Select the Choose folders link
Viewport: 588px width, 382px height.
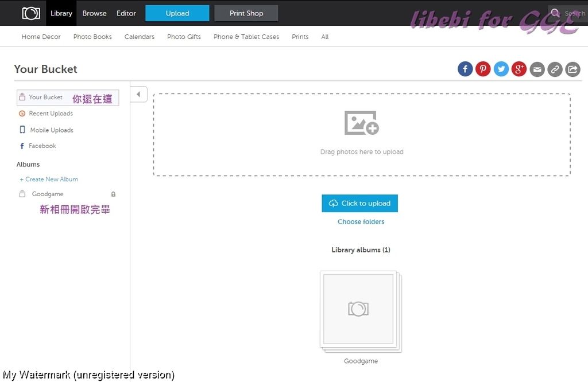pyautogui.click(x=361, y=221)
